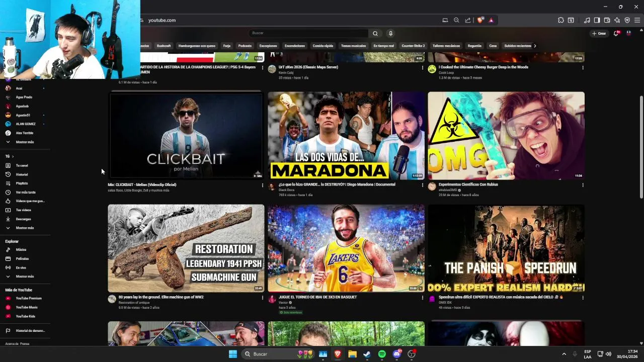Select the En tiempo real chip
The image size is (644, 362).
(x=383, y=46)
